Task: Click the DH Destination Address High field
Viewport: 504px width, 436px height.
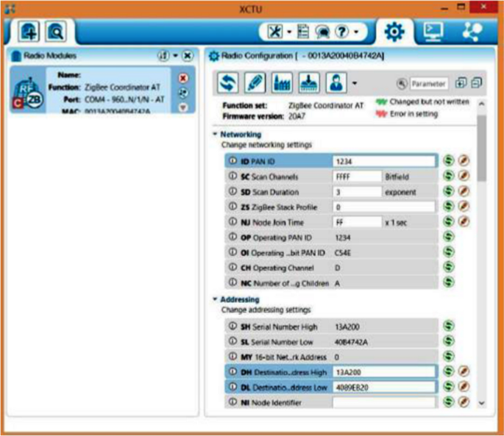Action: [384, 372]
